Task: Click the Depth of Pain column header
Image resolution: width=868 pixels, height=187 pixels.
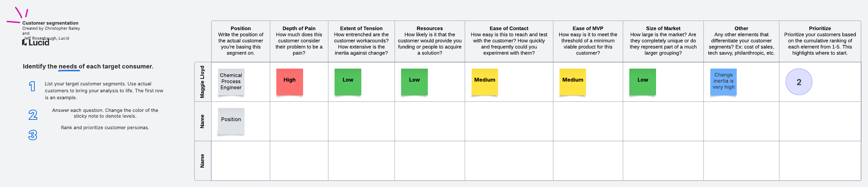Action: coord(299,28)
